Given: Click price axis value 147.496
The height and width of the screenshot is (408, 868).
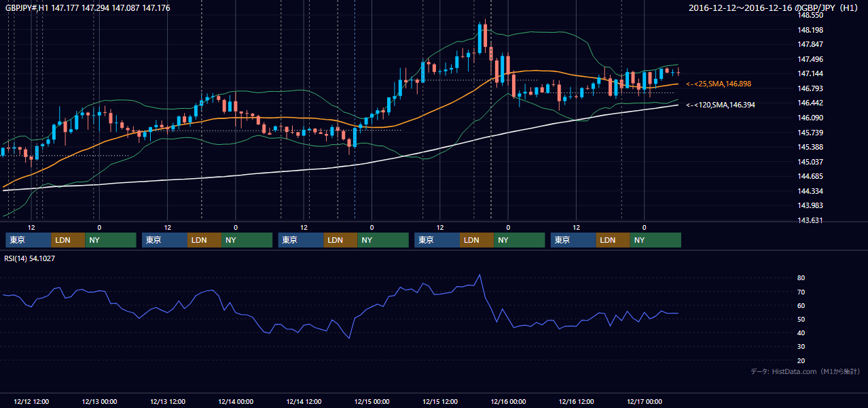Looking at the screenshot, I should pyautogui.click(x=810, y=59).
